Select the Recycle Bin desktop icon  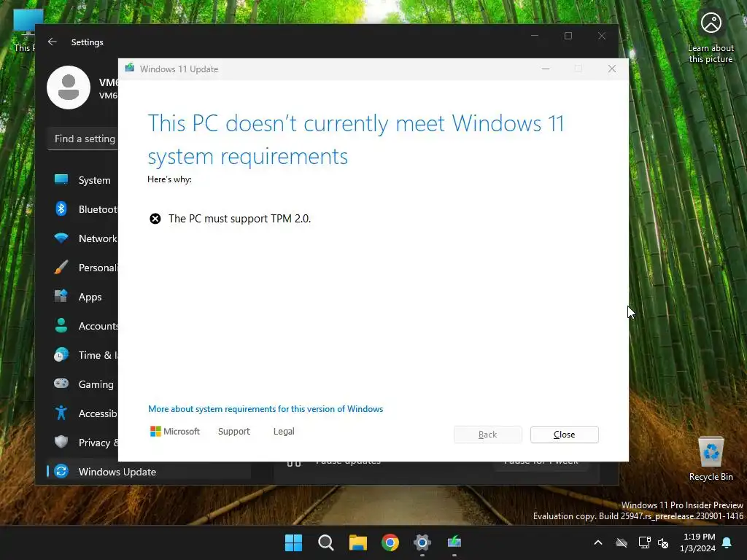(x=711, y=459)
